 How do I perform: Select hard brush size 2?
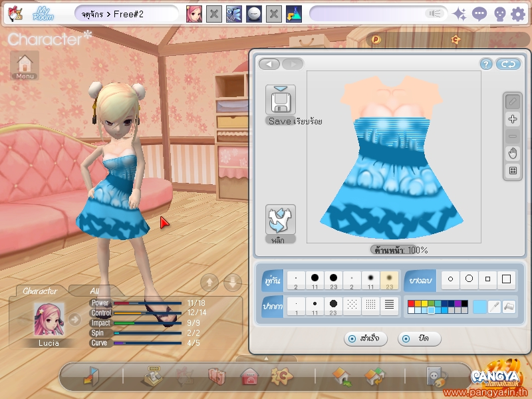(x=296, y=281)
